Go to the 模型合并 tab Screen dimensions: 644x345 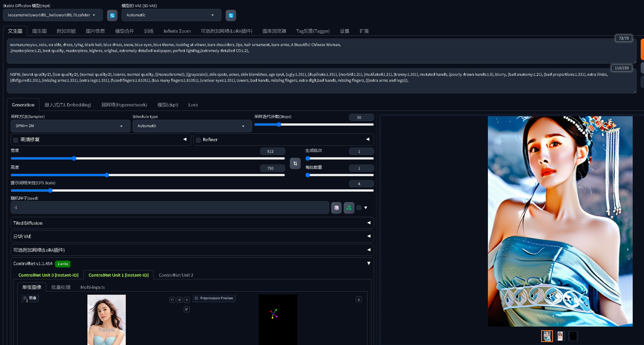point(125,31)
